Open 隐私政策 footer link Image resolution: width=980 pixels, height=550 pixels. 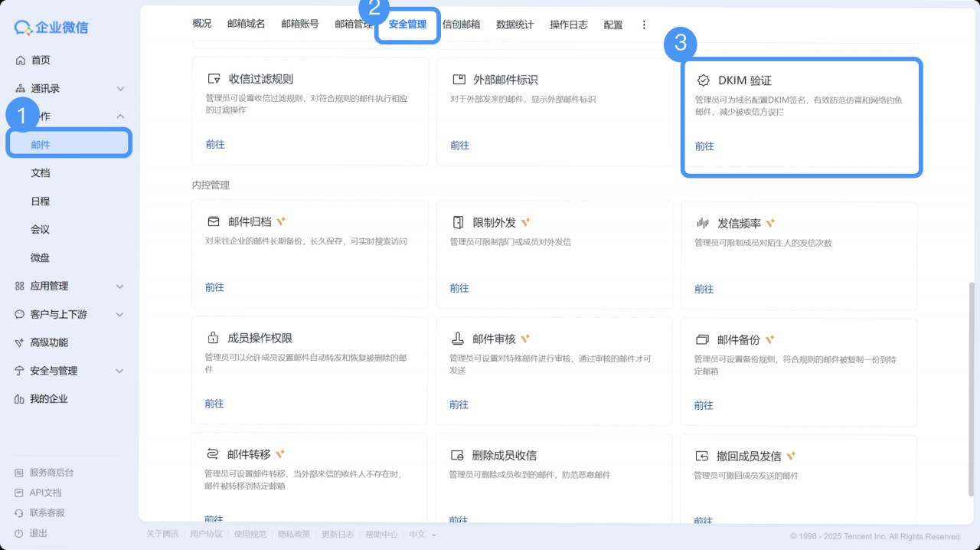coord(294,535)
